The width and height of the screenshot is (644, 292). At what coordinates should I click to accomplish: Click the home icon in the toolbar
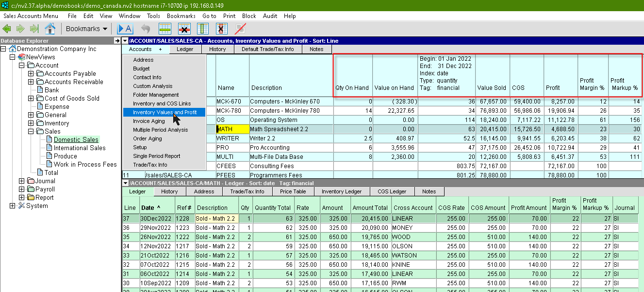(50, 29)
